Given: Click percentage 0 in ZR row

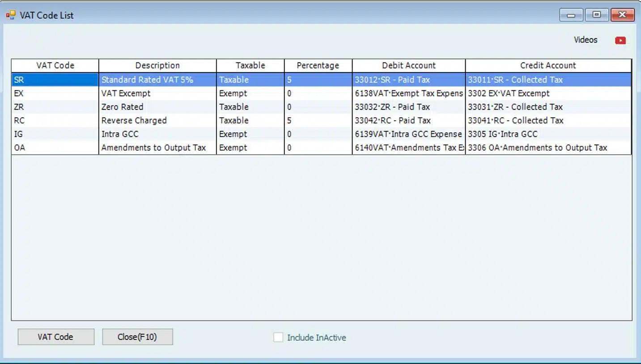Looking at the screenshot, I should coord(318,107).
